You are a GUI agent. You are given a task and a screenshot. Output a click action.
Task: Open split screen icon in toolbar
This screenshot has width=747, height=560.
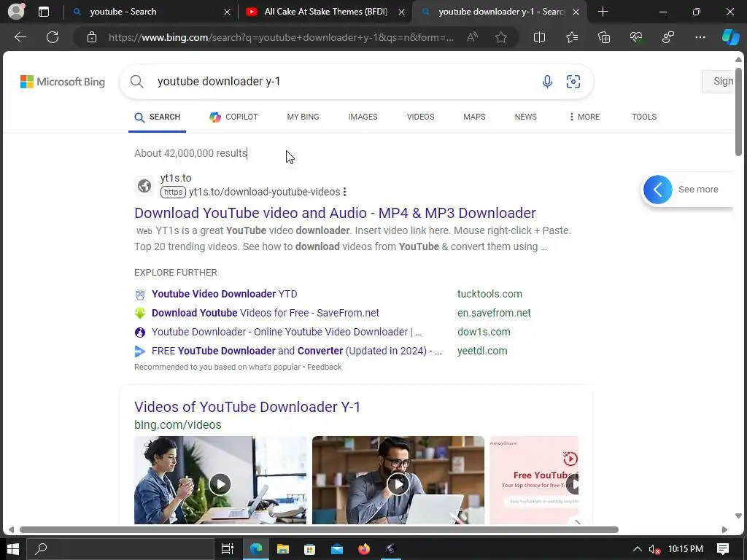click(x=539, y=37)
